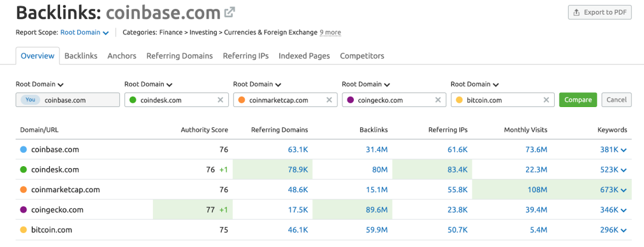Expand Root Domain dropdown above coindesk.com field
Image resolution: width=644 pixels, height=247 pixels.
click(149, 84)
